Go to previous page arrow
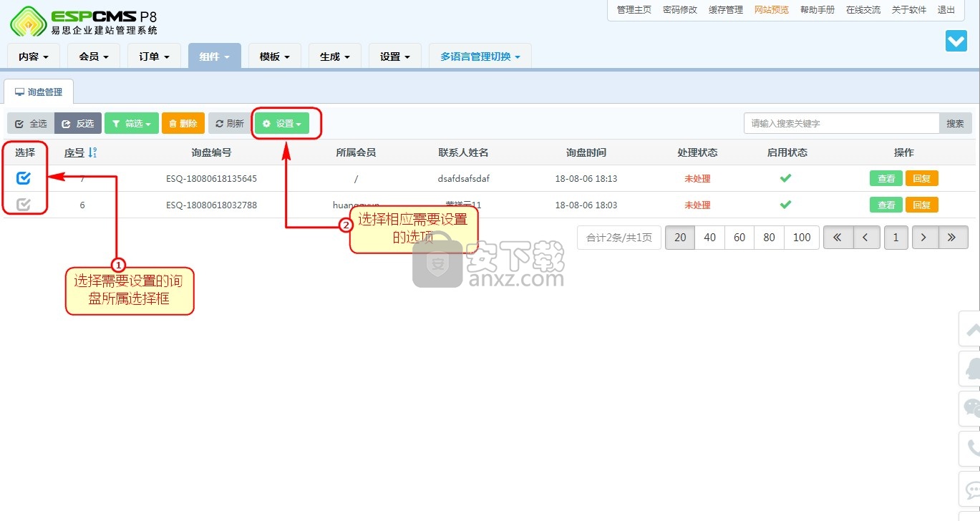This screenshot has width=980, height=521. 866,238
